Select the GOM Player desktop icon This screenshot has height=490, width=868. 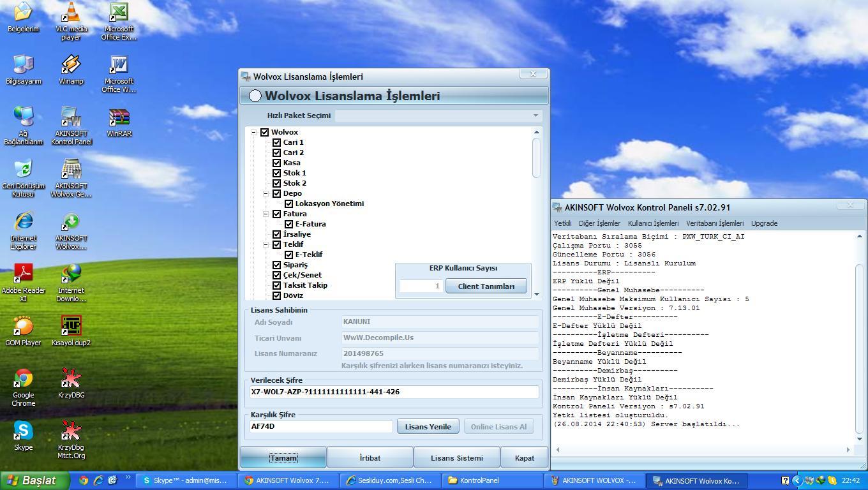tap(23, 331)
